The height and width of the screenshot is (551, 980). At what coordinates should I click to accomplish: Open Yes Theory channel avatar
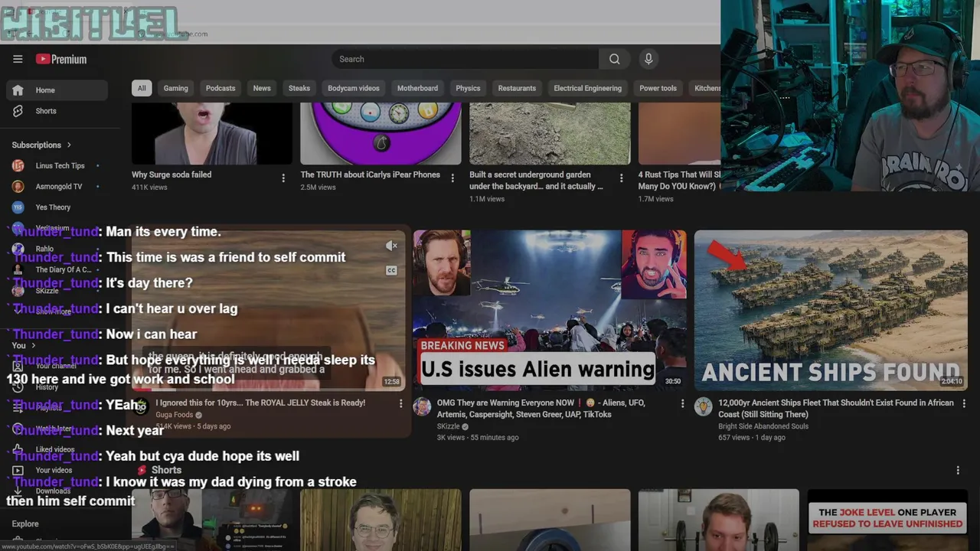click(18, 207)
